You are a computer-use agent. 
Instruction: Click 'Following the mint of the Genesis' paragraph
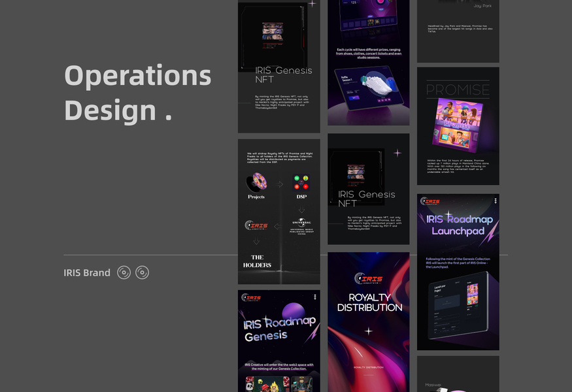[x=458, y=263]
